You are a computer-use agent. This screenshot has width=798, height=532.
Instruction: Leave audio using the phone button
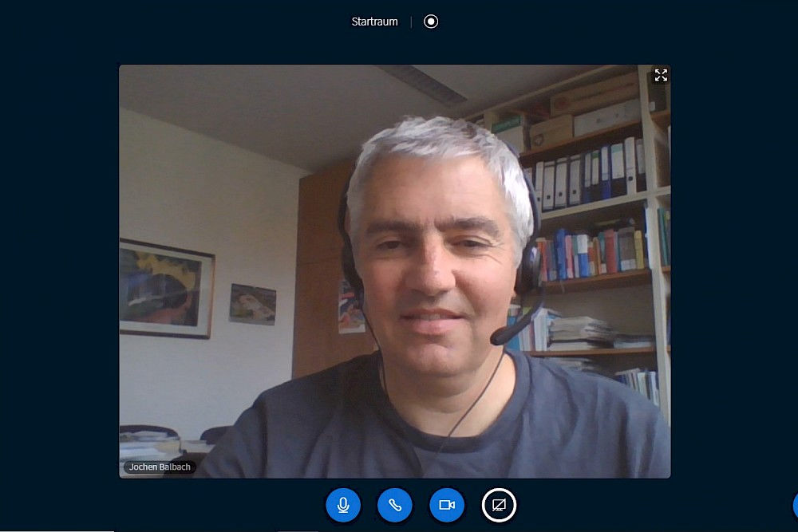[395, 505]
